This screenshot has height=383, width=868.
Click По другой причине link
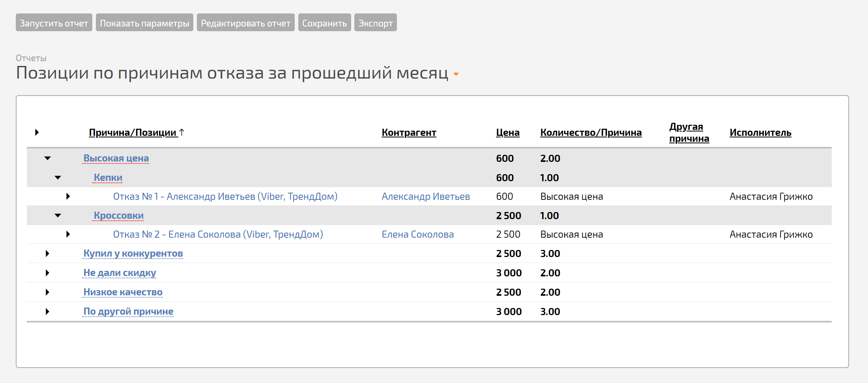click(128, 311)
